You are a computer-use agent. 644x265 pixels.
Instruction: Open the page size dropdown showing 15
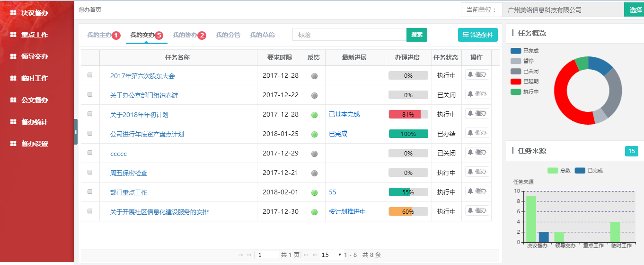tap(331, 255)
